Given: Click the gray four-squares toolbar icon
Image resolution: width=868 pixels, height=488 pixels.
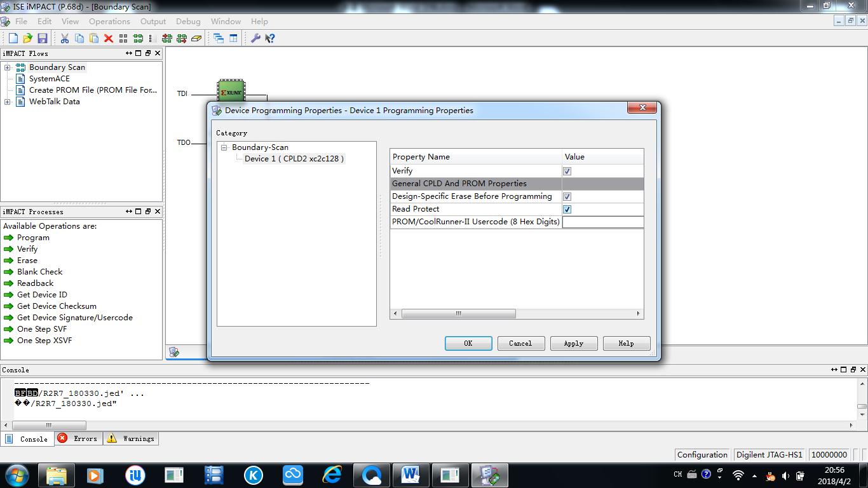Looking at the screenshot, I should click(x=123, y=38).
